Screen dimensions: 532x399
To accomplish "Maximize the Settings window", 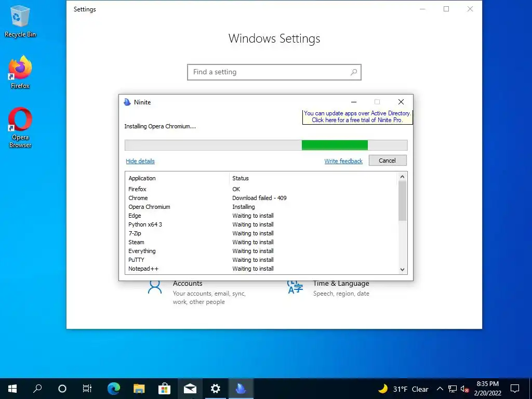I will pos(446,9).
